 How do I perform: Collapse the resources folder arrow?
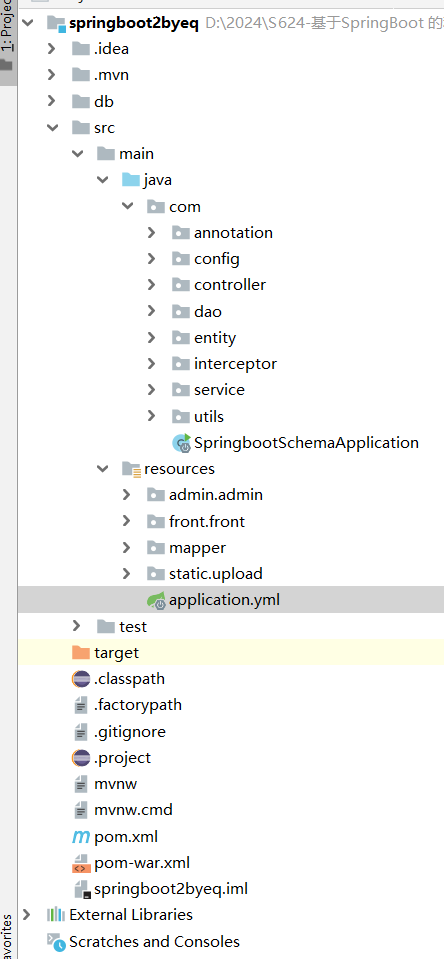(103, 469)
